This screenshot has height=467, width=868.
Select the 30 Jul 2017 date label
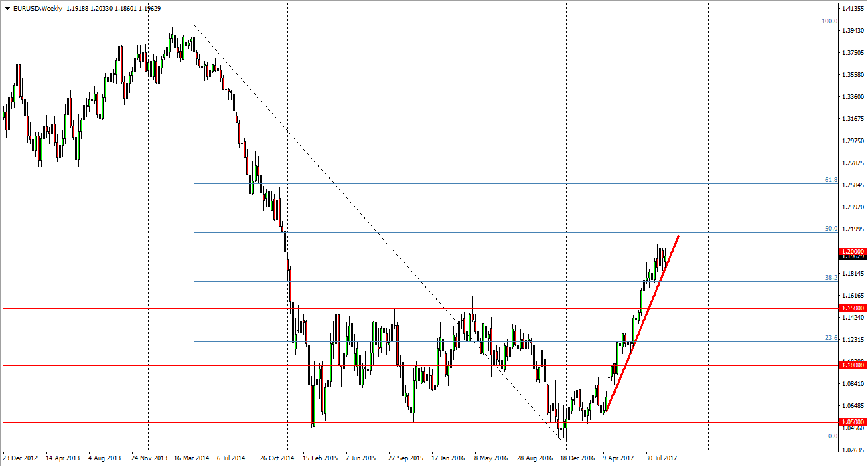click(x=662, y=459)
